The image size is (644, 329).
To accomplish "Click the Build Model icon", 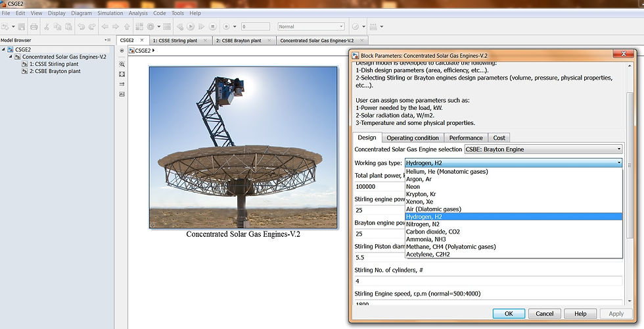I will pyautogui.click(x=373, y=27).
